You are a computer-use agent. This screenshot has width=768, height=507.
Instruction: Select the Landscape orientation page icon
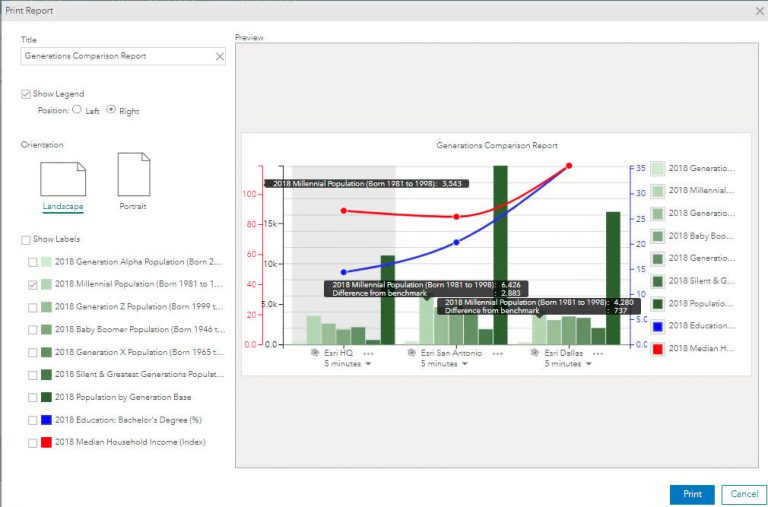63,179
